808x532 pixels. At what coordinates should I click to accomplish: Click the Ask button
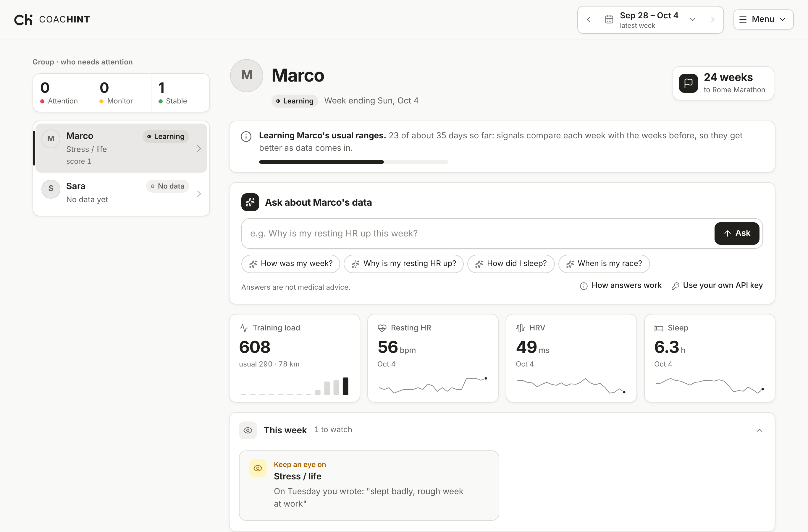(736, 233)
